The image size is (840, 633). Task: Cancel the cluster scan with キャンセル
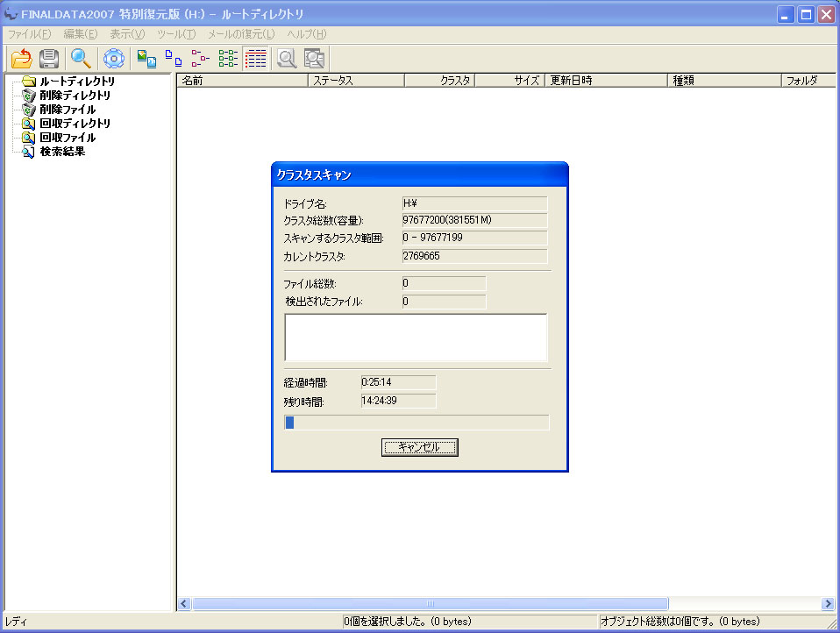point(419,447)
